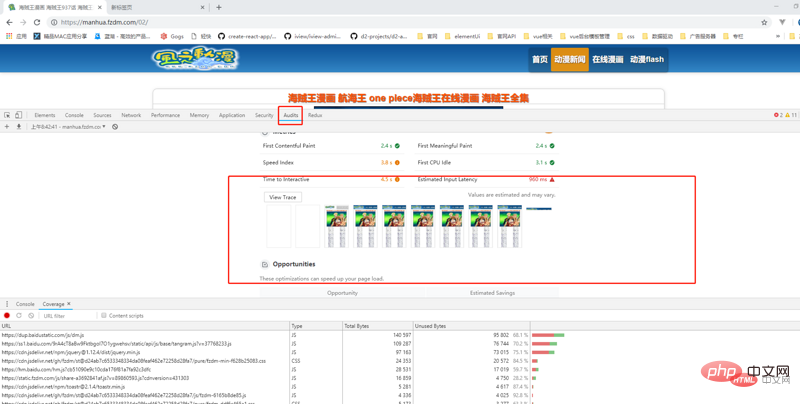
Task: Collapse the Opportunities section
Action: tap(264, 265)
